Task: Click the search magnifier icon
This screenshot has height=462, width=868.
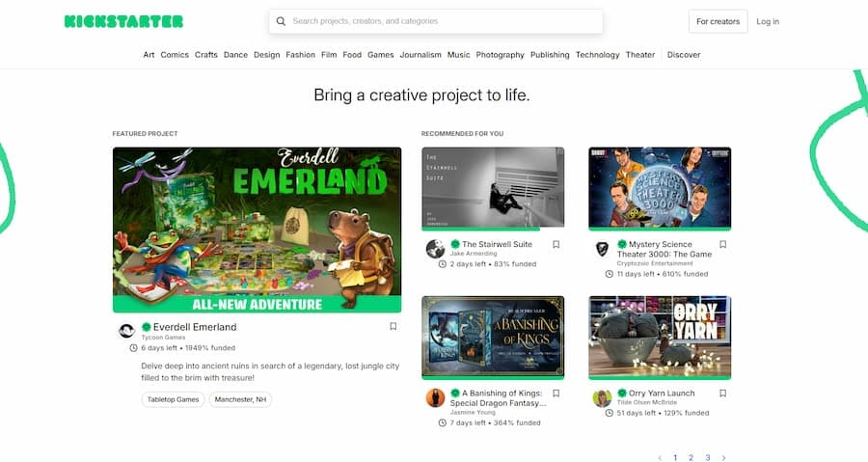Action: click(x=282, y=21)
